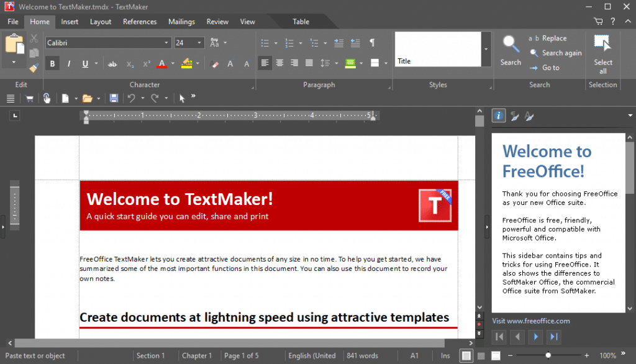Open sidebar info tab icon
The height and width of the screenshot is (364, 636).
coord(499,116)
